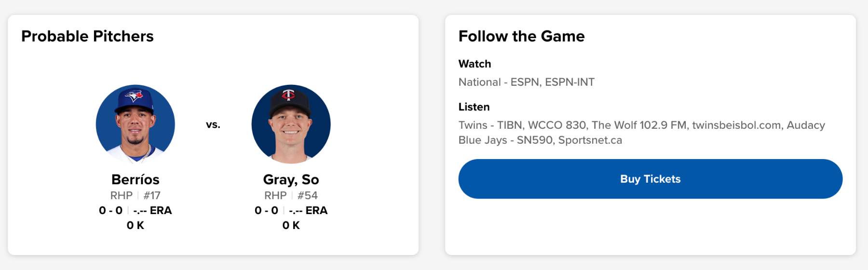The image size is (868, 270).
Task: Click the vs. text between pitchers
Action: click(213, 124)
